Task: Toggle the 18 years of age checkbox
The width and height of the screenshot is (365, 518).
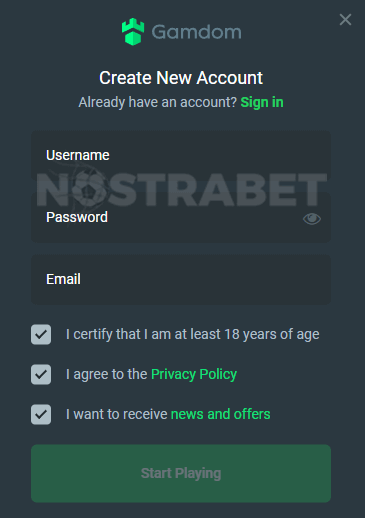Action: pos(41,334)
